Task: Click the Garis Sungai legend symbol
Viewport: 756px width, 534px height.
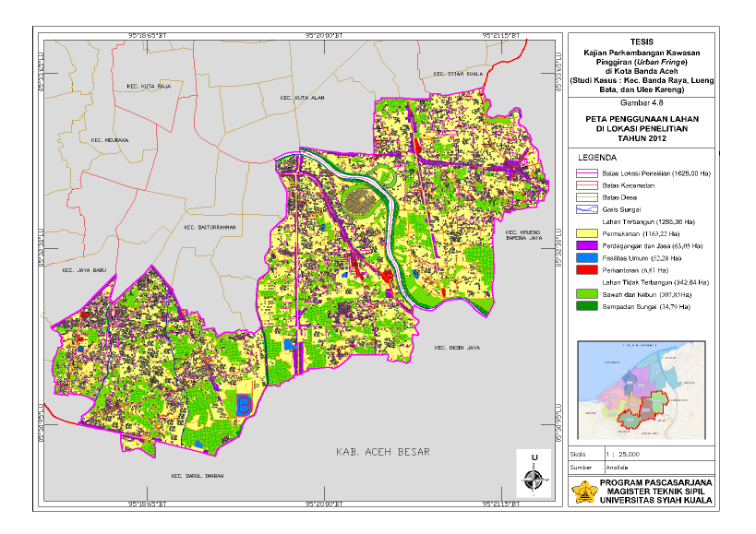Action: click(587, 209)
